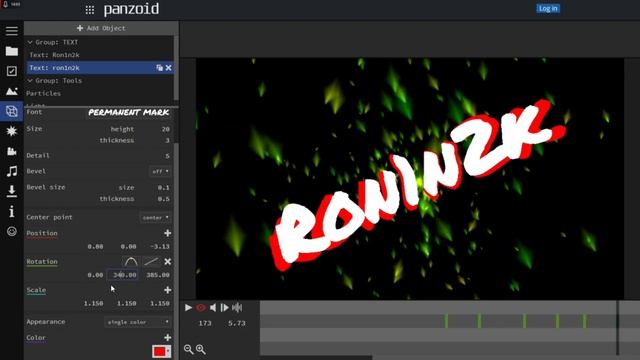Edit the Bevel size value 0.1
The image size is (640, 360).
click(163, 188)
